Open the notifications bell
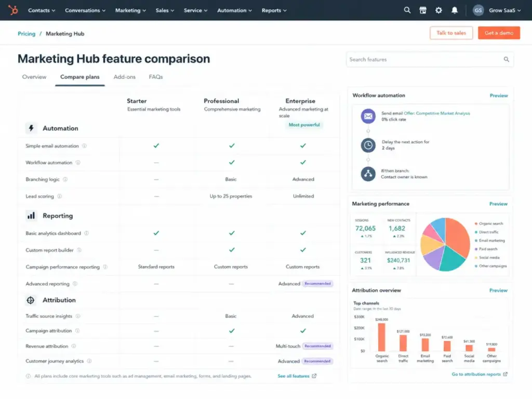532x399 pixels. coord(455,10)
